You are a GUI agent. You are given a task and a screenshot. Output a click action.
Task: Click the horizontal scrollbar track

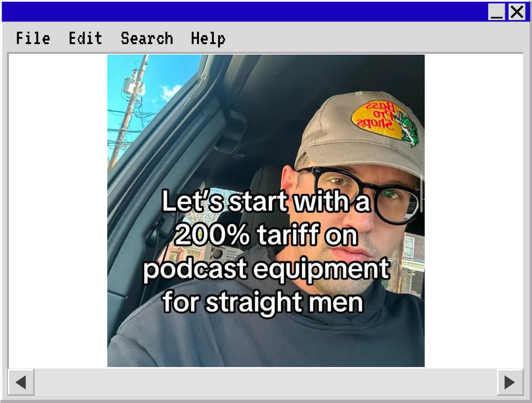266,382
